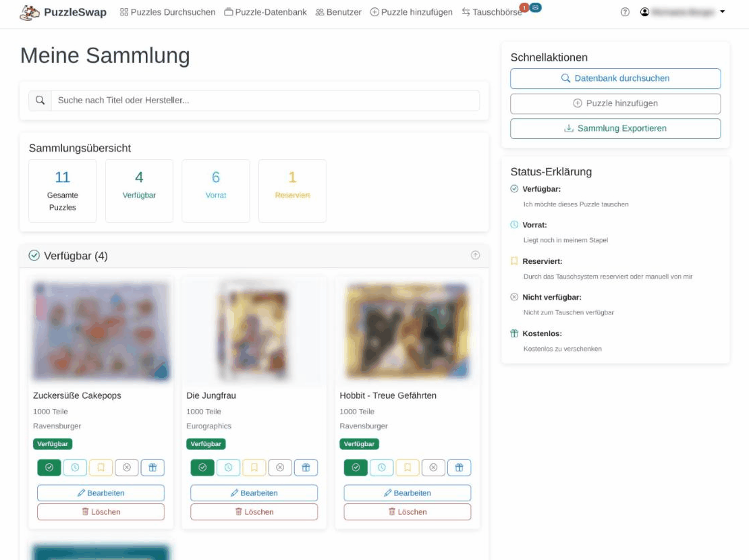Edit Die Jungfrau via Bearbeiten

click(254, 493)
